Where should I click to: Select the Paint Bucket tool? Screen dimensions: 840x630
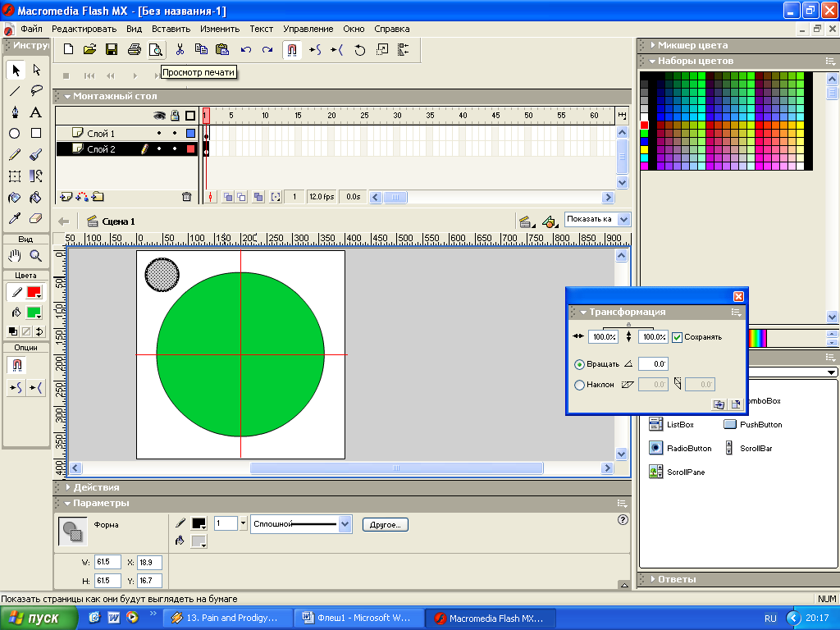click(36, 198)
